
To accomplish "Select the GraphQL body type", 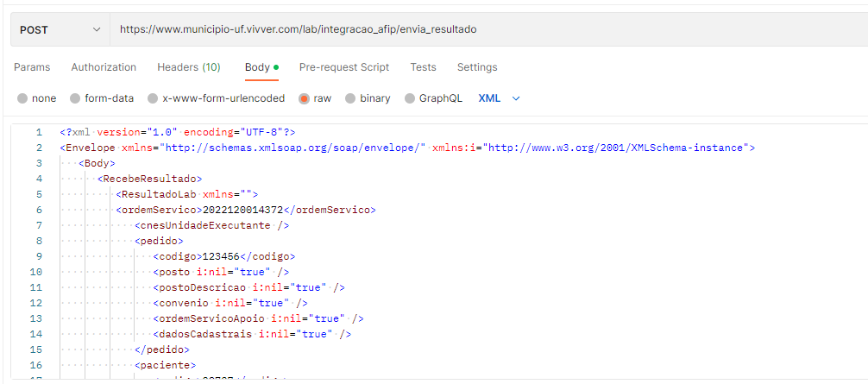I will pyautogui.click(x=410, y=98).
